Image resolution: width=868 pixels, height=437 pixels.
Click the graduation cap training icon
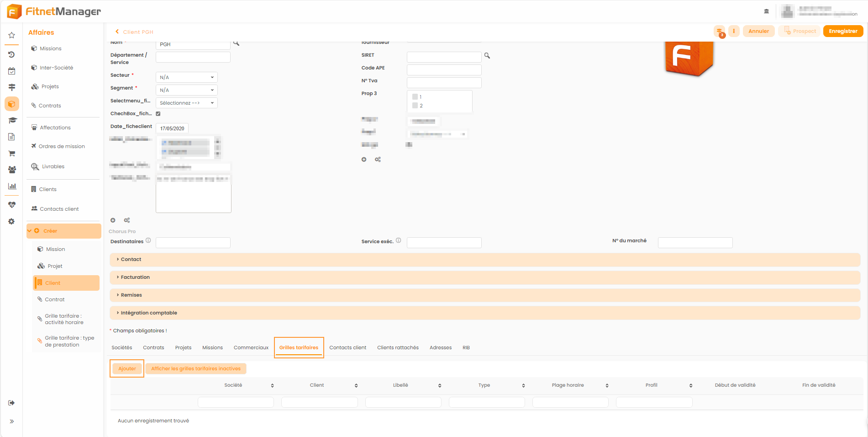(x=12, y=120)
